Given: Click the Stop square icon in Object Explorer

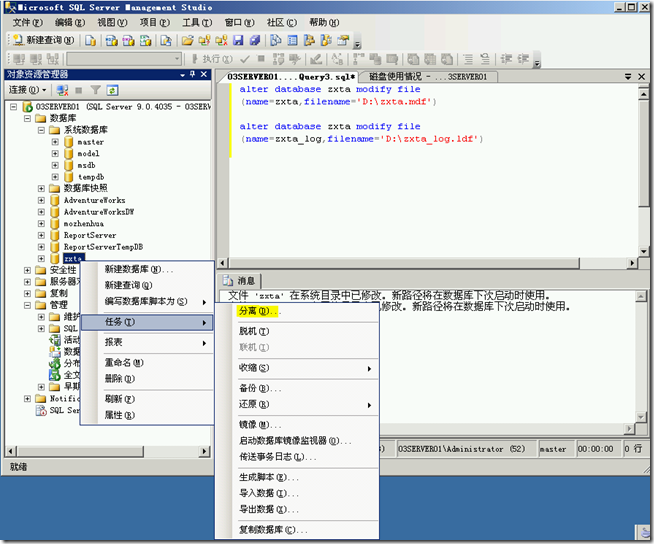Looking at the screenshot, I should (78, 90).
